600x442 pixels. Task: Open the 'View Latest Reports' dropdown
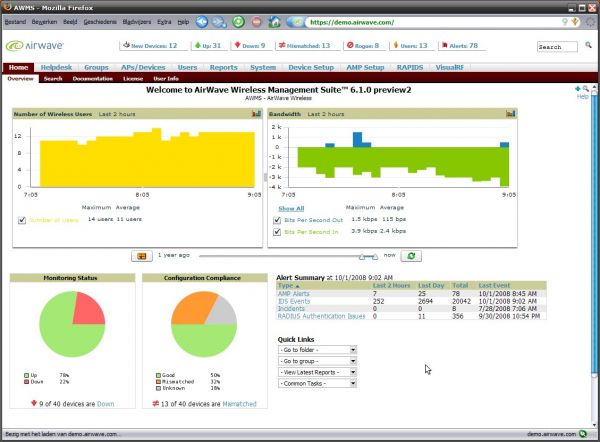pos(317,372)
